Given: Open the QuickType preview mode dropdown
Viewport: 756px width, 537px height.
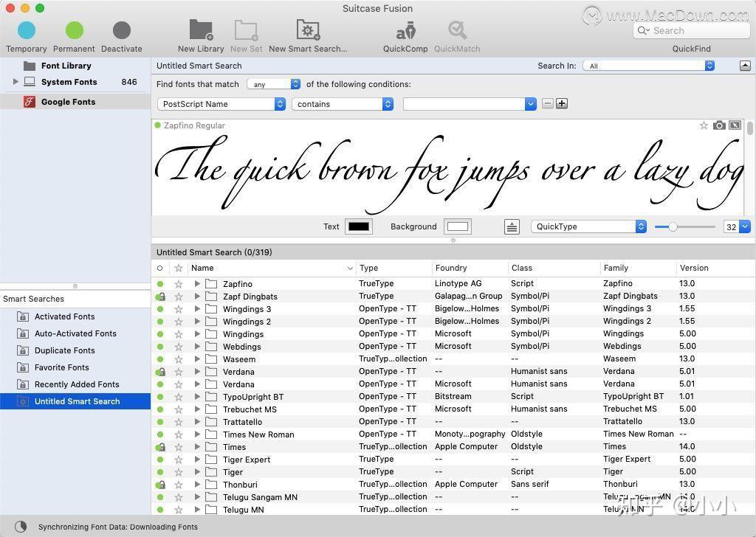Looking at the screenshot, I should (588, 226).
